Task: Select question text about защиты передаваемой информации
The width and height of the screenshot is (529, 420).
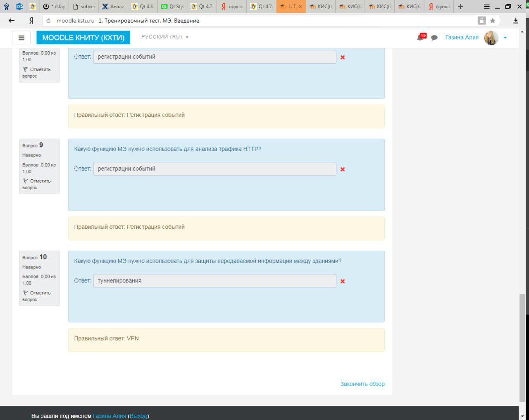Action: [x=208, y=261]
